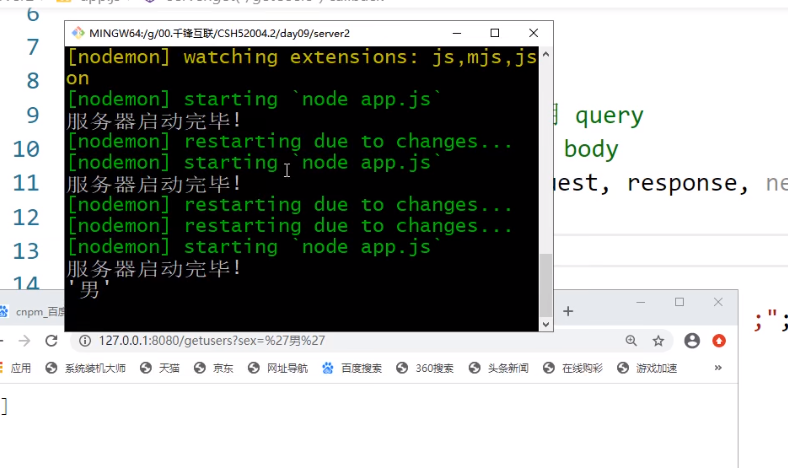Click the red update icon in browser toolbar
Viewport: 788px width, 468px height.
click(x=719, y=341)
